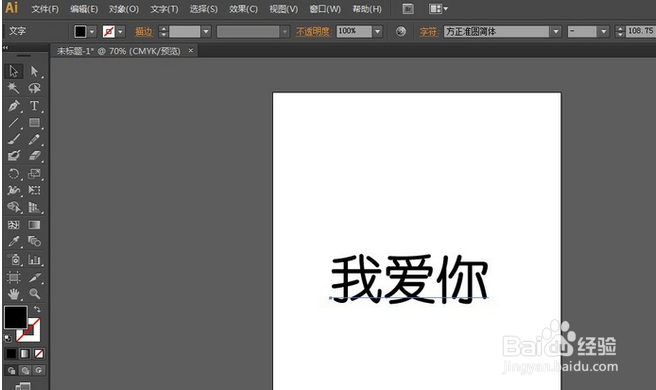The width and height of the screenshot is (656, 390).
Task: Select the Pencil tool
Action: [x=34, y=139]
